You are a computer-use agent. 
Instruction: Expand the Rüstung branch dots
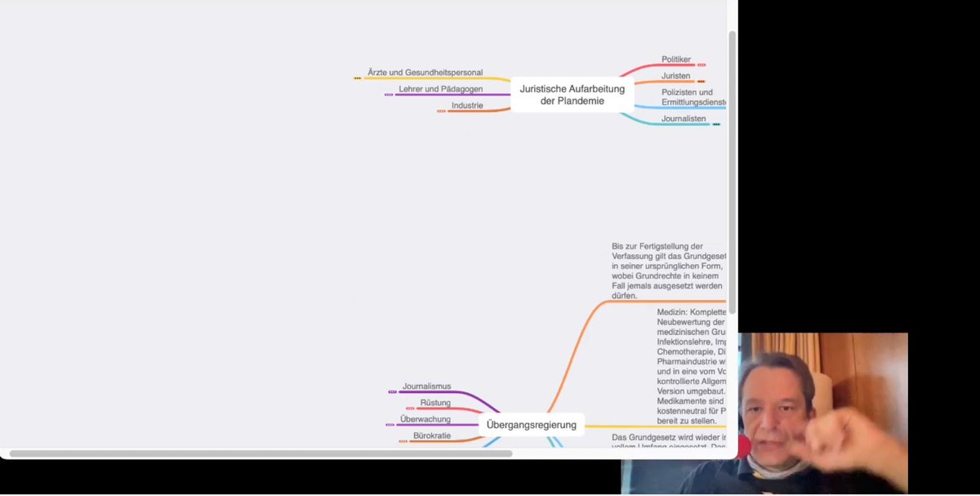(x=411, y=409)
